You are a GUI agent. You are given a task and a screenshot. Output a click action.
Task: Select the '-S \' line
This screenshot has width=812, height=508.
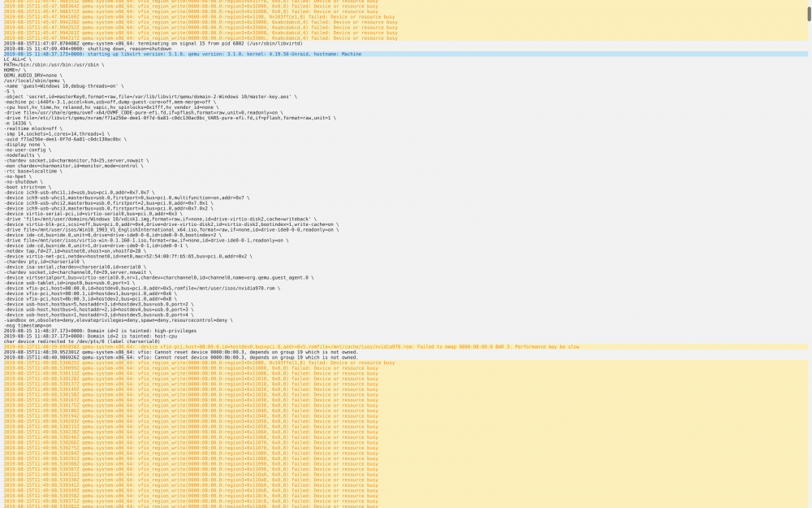[9, 91]
